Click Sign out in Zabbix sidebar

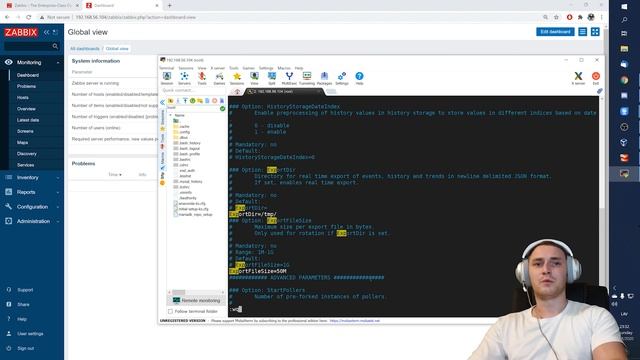[26, 349]
